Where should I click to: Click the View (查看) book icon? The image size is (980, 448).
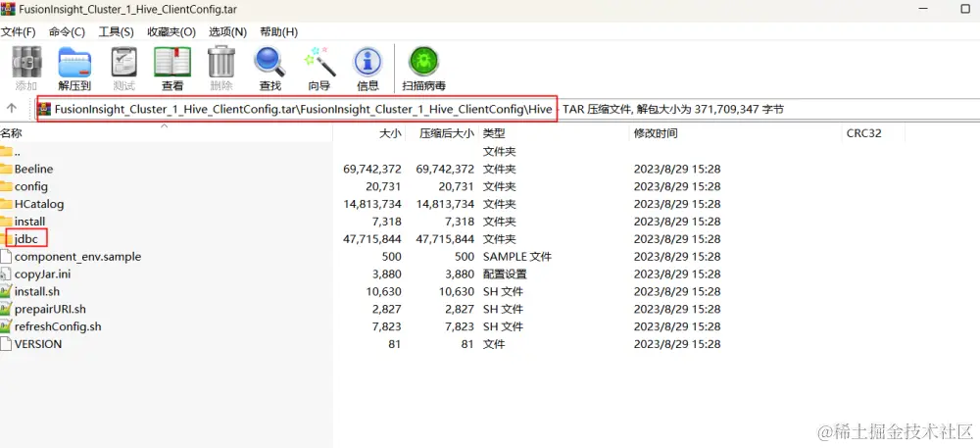point(172,62)
